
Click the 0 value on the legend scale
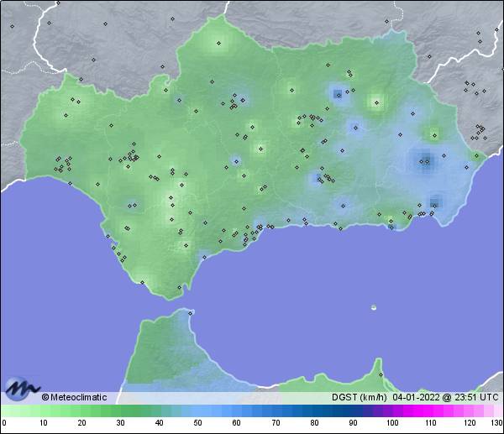coord(4,423)
